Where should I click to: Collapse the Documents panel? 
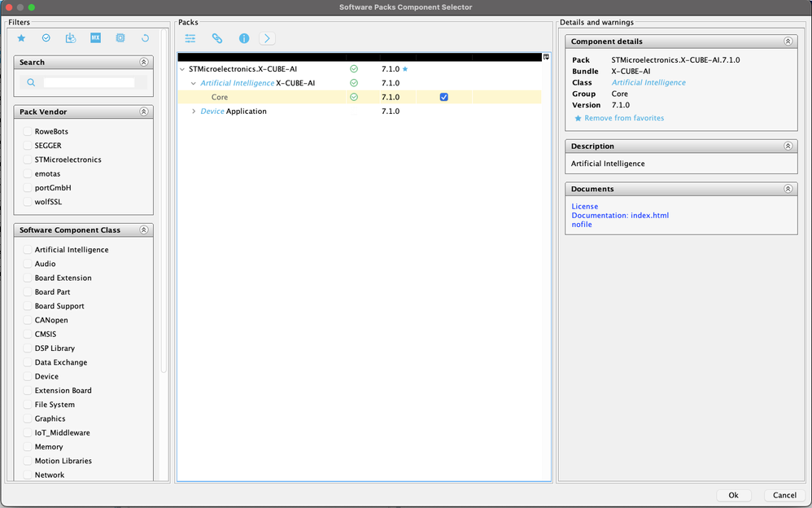788,189
